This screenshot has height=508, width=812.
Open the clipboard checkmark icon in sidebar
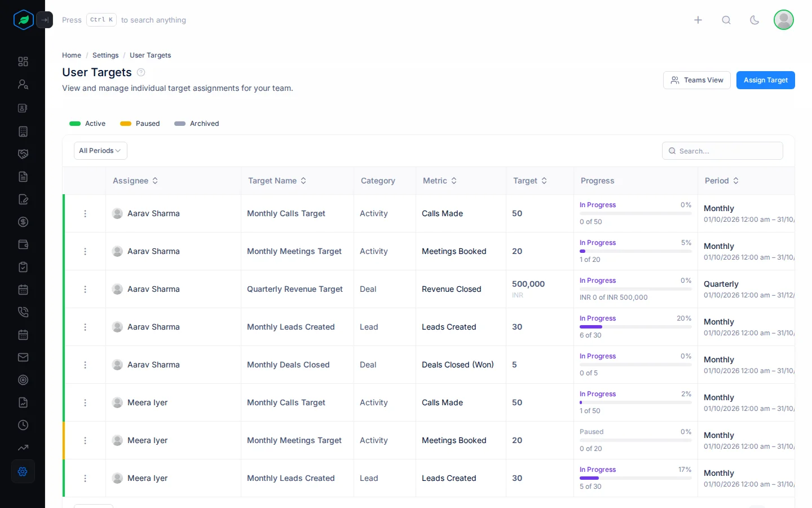(x=23, y=267)
